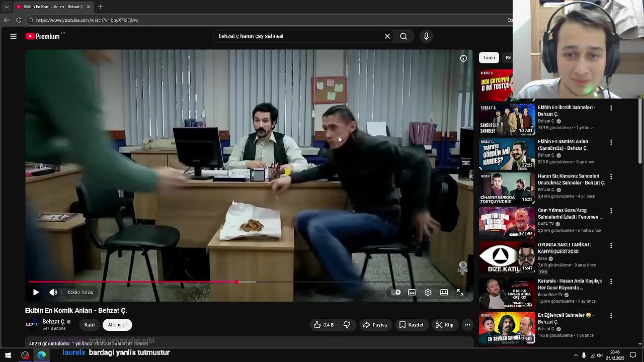Clear the search query with the X
Screen dimensions: 644x362
(387, 36)
